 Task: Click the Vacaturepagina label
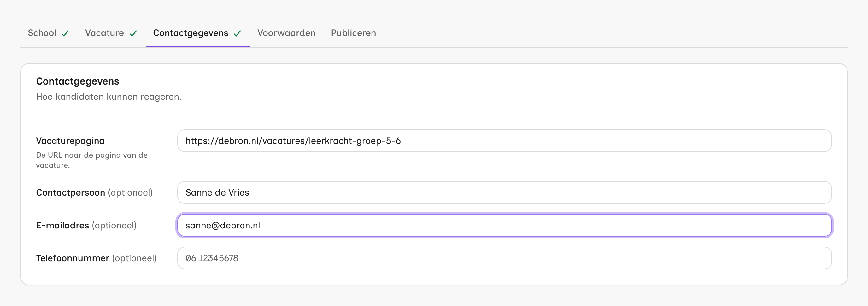tap(70, 141)
